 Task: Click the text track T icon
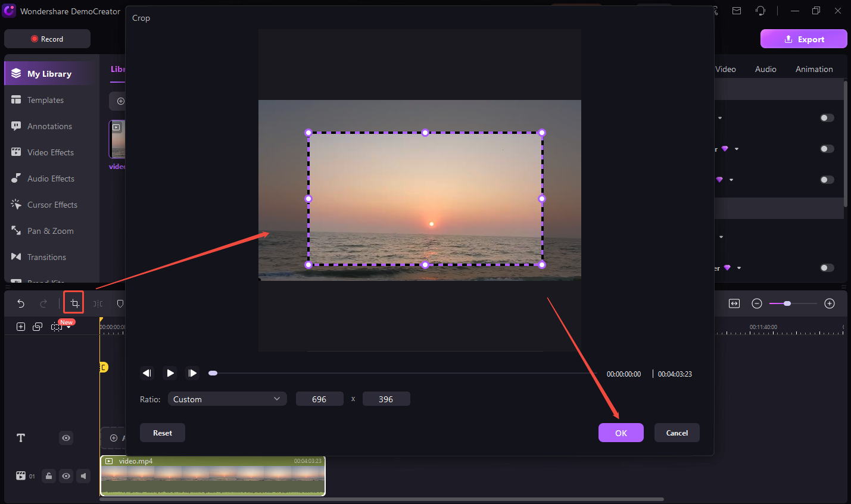click(x=21, y=438)
